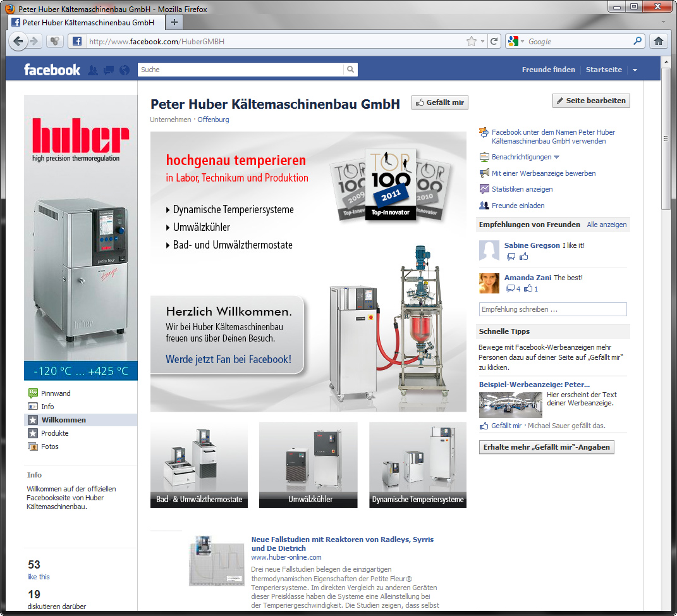Screen dimensions: 677x616
Task: Open Neue Fallstudien mit Reaktoren article link
Action: 343,544
